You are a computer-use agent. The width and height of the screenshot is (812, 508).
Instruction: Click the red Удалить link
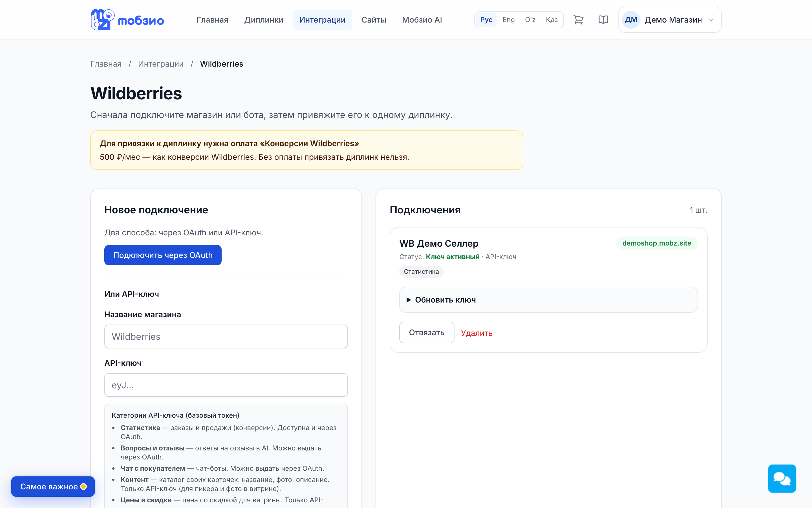[x=477, y=333]
